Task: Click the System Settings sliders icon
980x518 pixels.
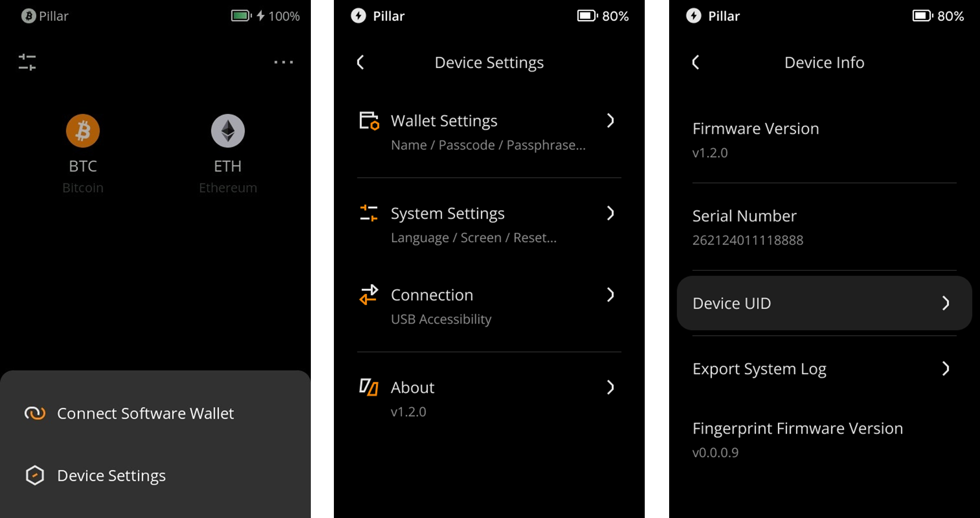Action: (x=369, y=214)
